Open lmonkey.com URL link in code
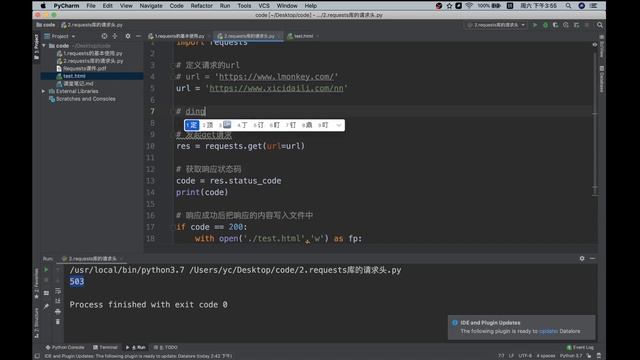Image resolution: width=640 pixels, height=360 pixels. 277,77
